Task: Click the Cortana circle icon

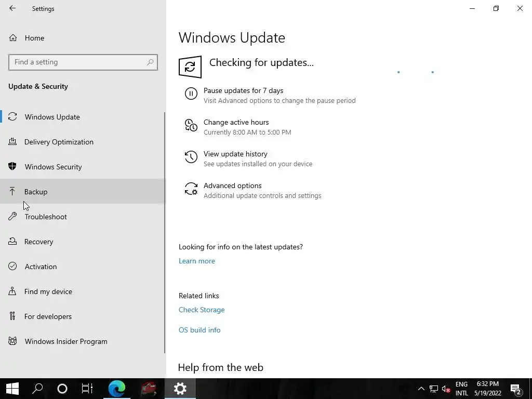Action: 62,389
